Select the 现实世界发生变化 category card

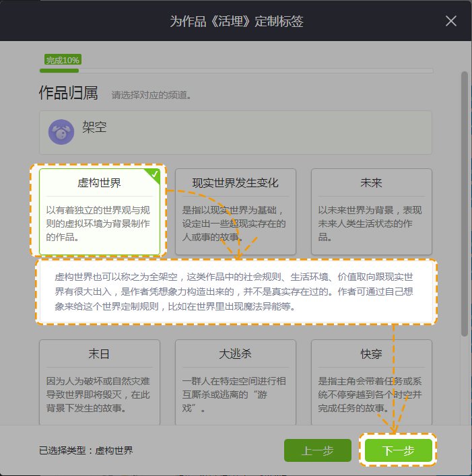coord(235,211)
